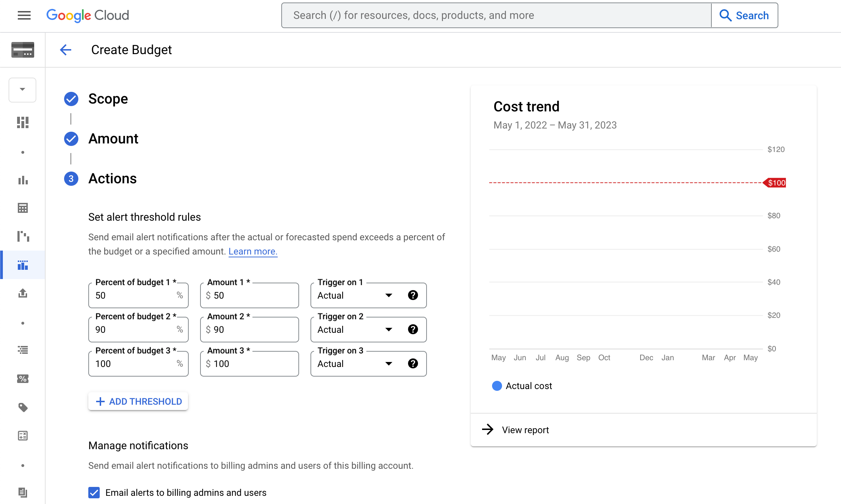Open the Trigger on 3 dropdown
This screenshot has height=504, width=841.
click(x=389, y=364)
